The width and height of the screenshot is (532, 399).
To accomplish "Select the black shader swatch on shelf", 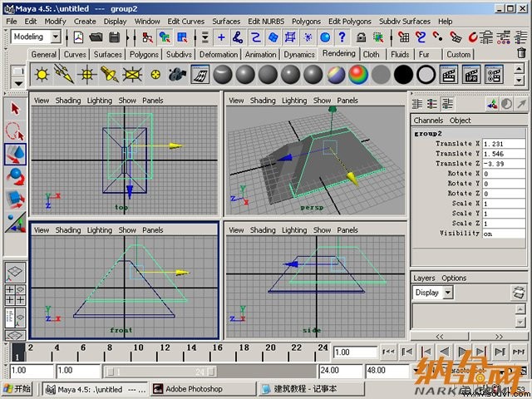I will pos(403,74).
